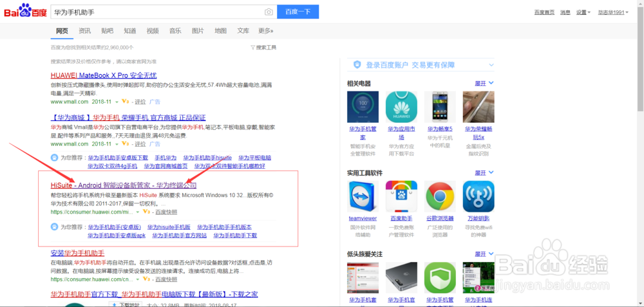Click the 百度助手 text link
644x307 pixels.
pyautogui.click(x=401, y=218)
